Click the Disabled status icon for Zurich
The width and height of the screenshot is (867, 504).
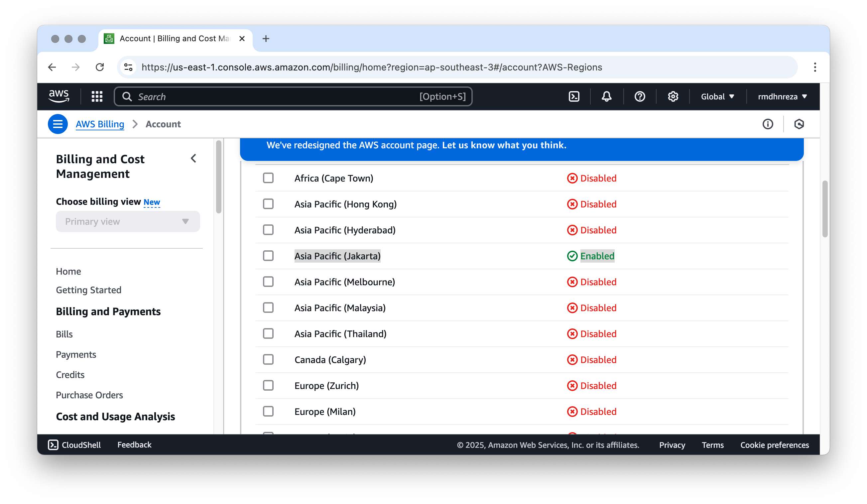[x=572, y=386]
